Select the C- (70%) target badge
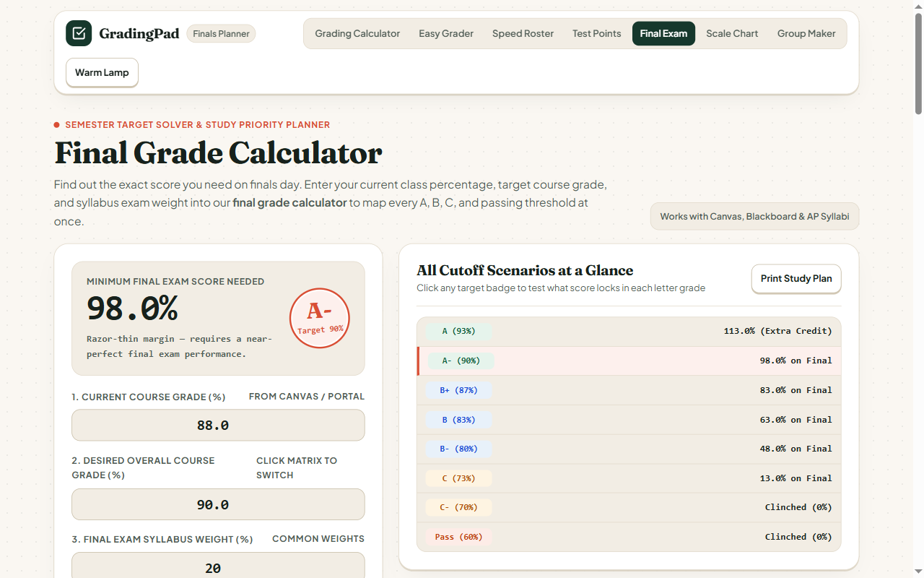924x578 pixels. (459, 507)
